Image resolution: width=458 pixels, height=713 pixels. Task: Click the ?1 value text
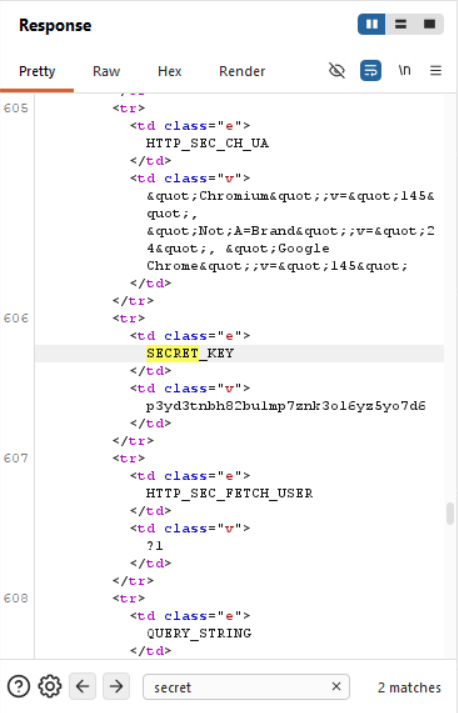click(x=155, y=546)
